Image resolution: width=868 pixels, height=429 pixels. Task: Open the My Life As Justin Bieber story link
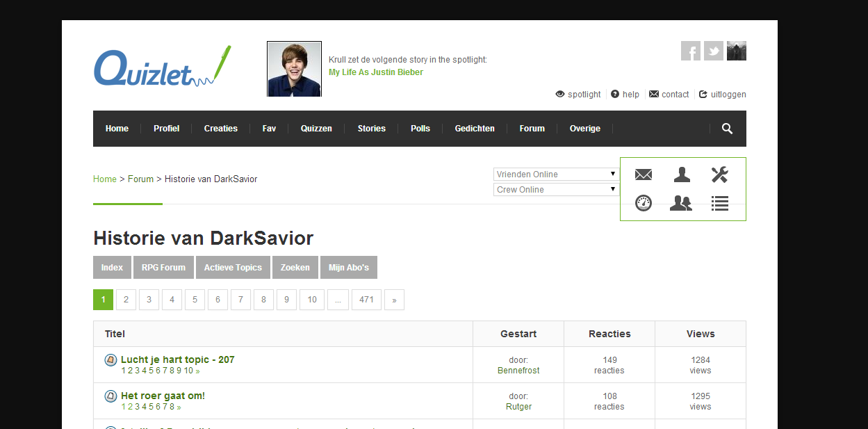pos(376,72)
